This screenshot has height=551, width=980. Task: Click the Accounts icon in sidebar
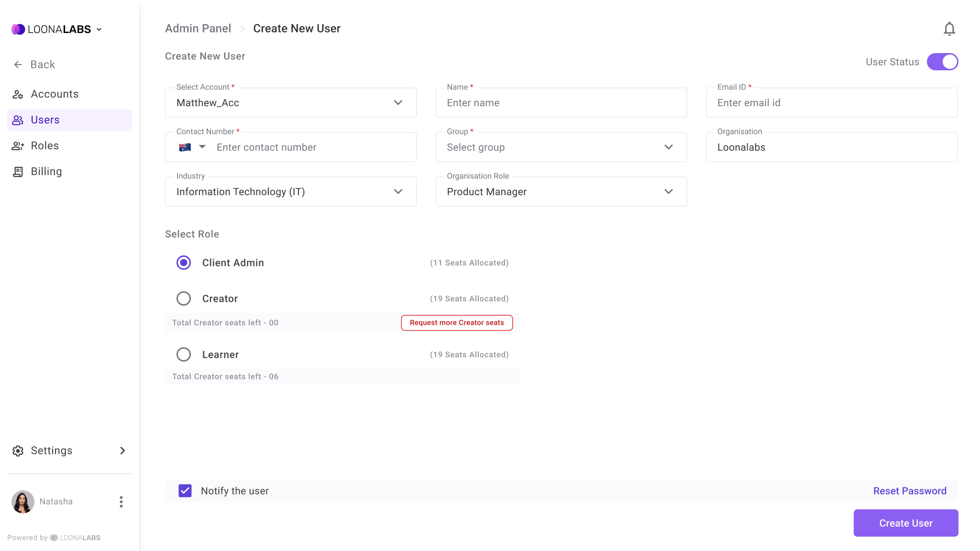(18, 94)
